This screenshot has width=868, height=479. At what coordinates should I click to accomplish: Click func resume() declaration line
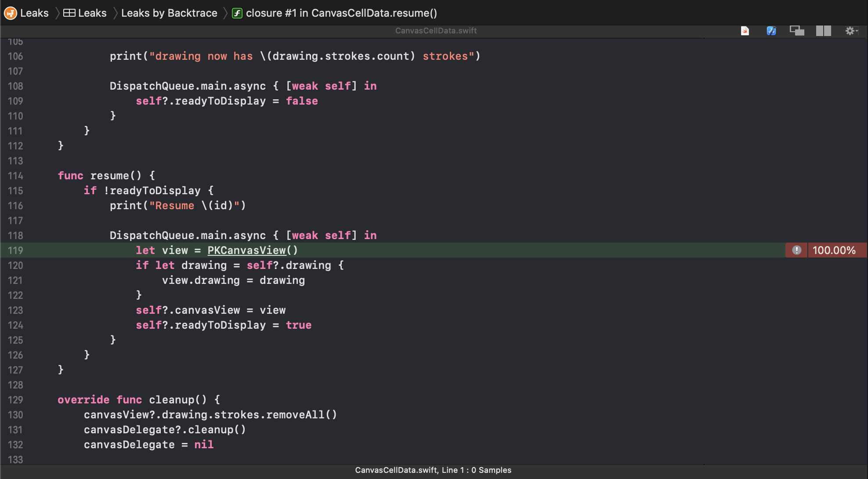tap(106, 176)
